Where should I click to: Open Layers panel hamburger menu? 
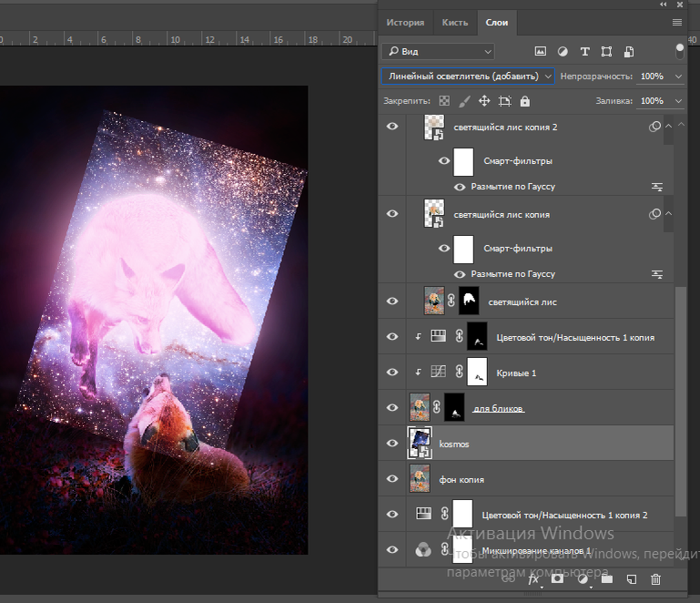(x=676, y=23)
